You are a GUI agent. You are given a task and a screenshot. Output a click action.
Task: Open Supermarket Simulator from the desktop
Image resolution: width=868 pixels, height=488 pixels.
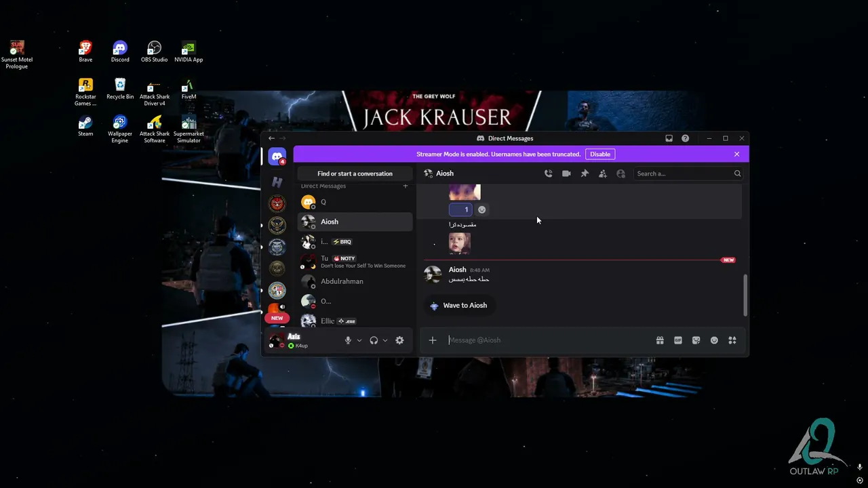point(189,129)
